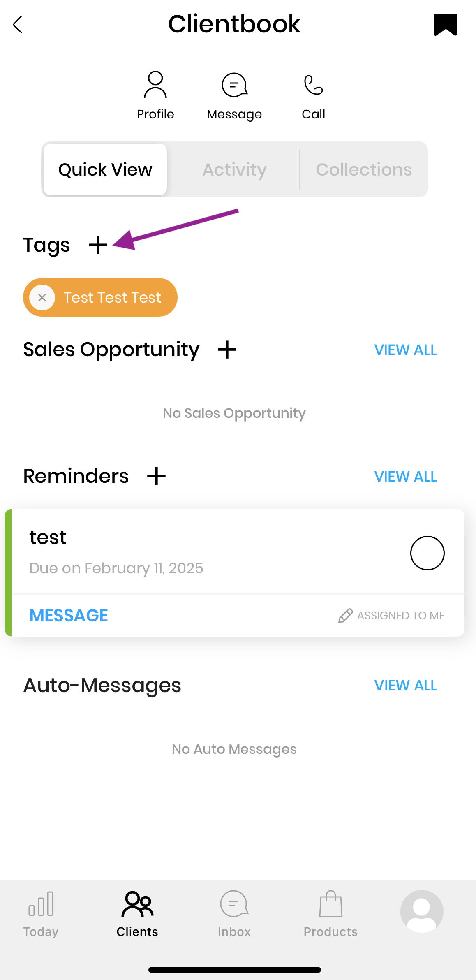The width and height of the screenshot is (476, 980).
Task: Switch to the Collections tab
Action: [x=364, y=169]
